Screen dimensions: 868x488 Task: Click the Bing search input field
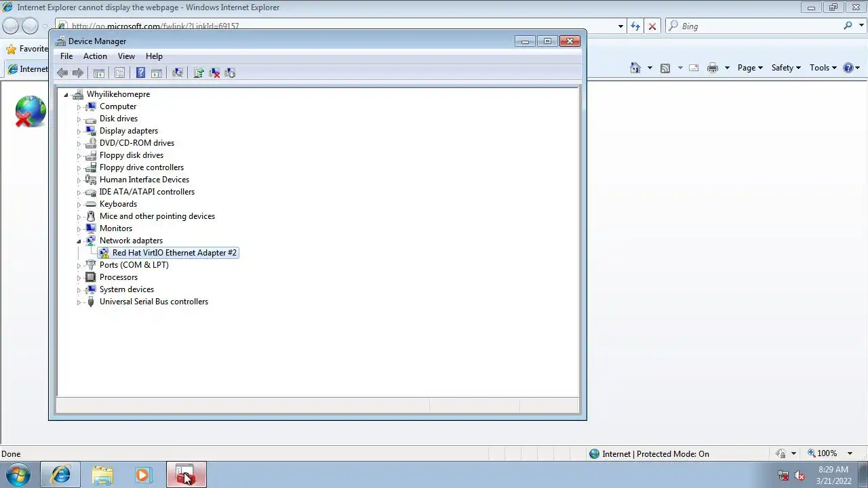(759, 26)
